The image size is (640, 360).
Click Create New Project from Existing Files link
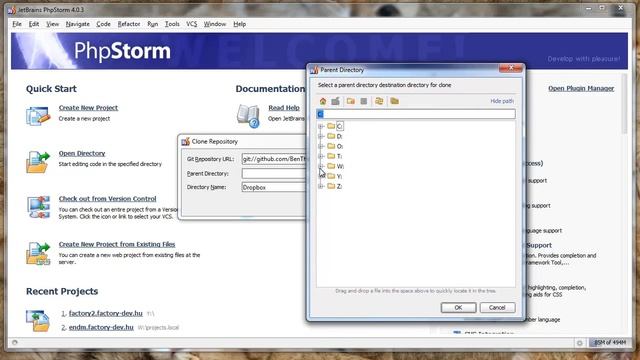tap(117, 244)
